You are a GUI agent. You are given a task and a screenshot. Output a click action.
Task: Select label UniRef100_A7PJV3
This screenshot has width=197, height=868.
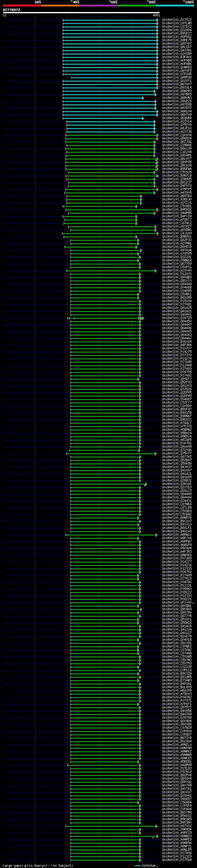(x=177, y=426)
